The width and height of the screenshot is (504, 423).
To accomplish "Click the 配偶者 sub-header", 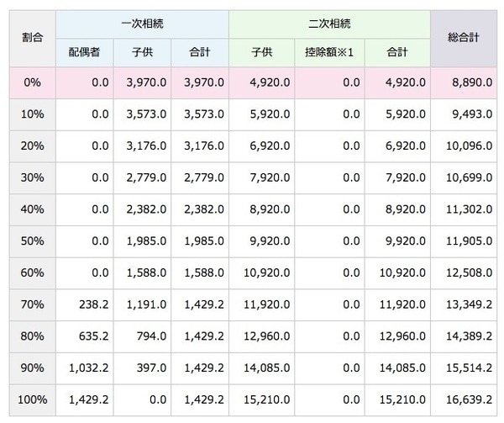I will point(84,53).
